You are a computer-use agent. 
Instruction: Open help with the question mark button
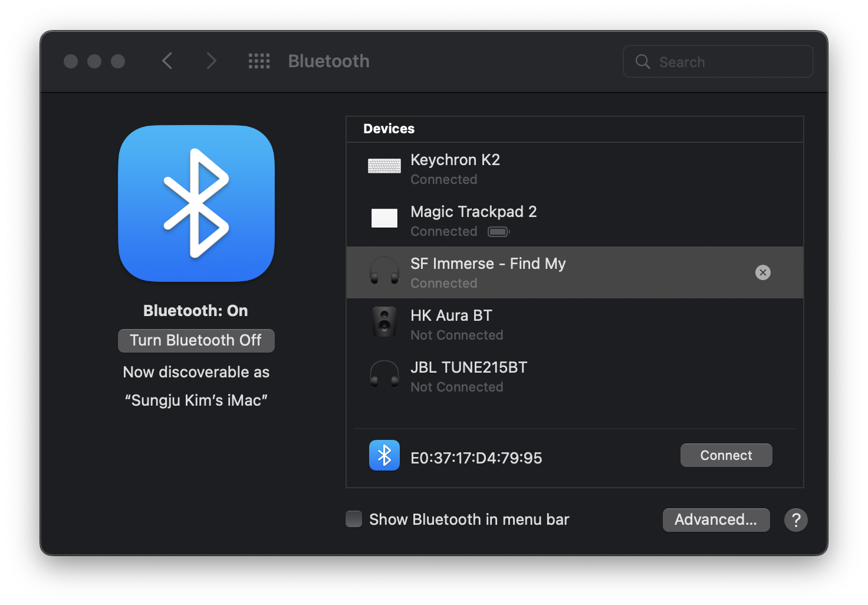tap(796, 520)
